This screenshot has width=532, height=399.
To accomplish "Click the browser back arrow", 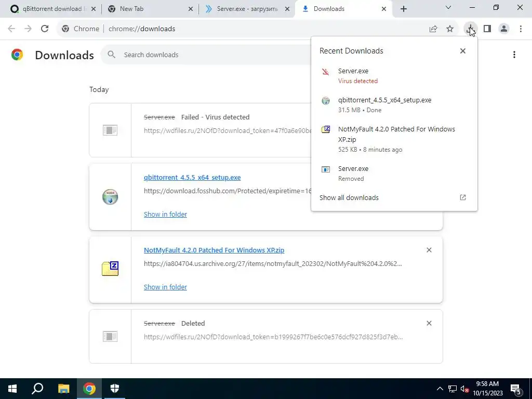I will (11, 29).
